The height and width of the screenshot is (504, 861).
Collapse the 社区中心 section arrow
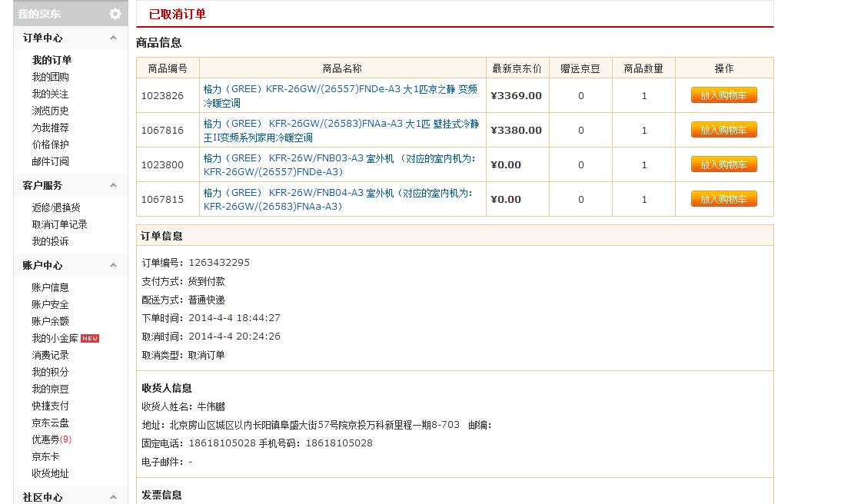113,497
